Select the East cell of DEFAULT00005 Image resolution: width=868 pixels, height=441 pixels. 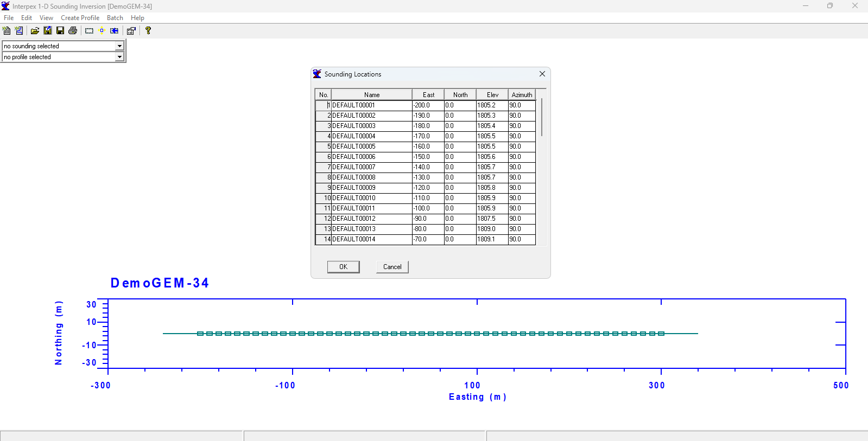428,146
